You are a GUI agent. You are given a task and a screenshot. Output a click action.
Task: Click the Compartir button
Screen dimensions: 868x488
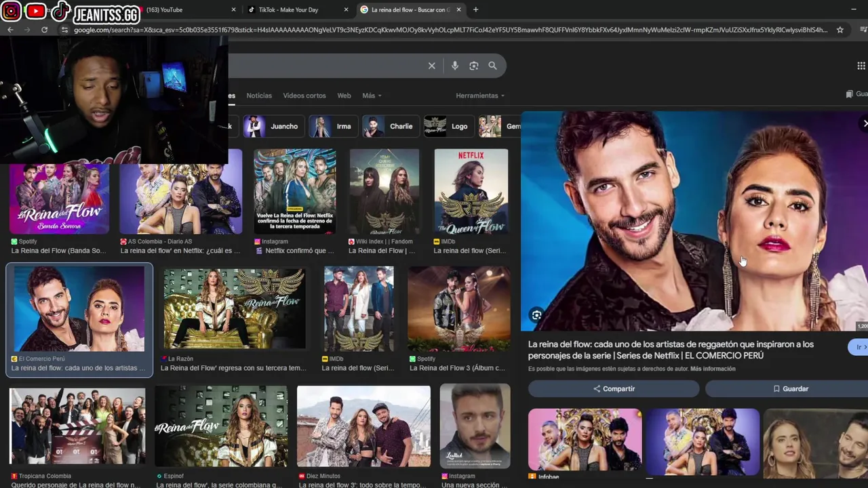coord(614,389)
